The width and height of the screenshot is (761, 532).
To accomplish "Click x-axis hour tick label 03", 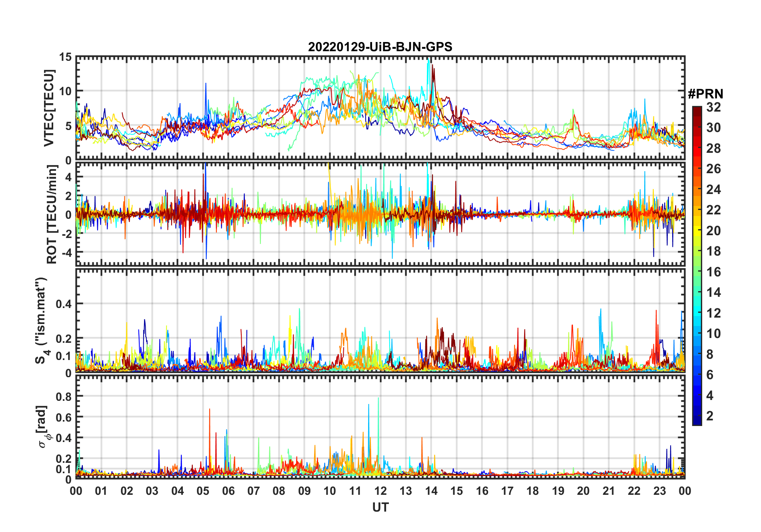I will pos(152,491).
